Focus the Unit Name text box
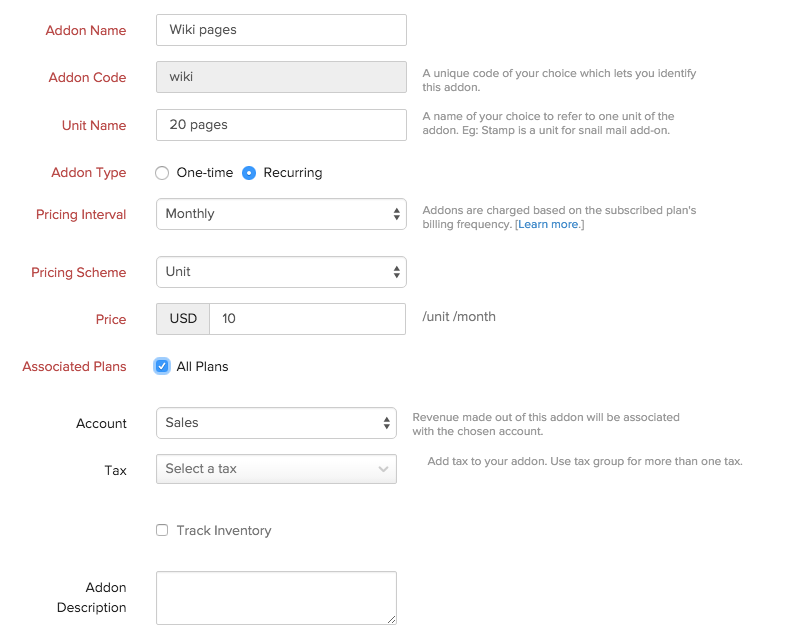Image resolution: width=807 pixels, height=642 pixels. (281, 125)
